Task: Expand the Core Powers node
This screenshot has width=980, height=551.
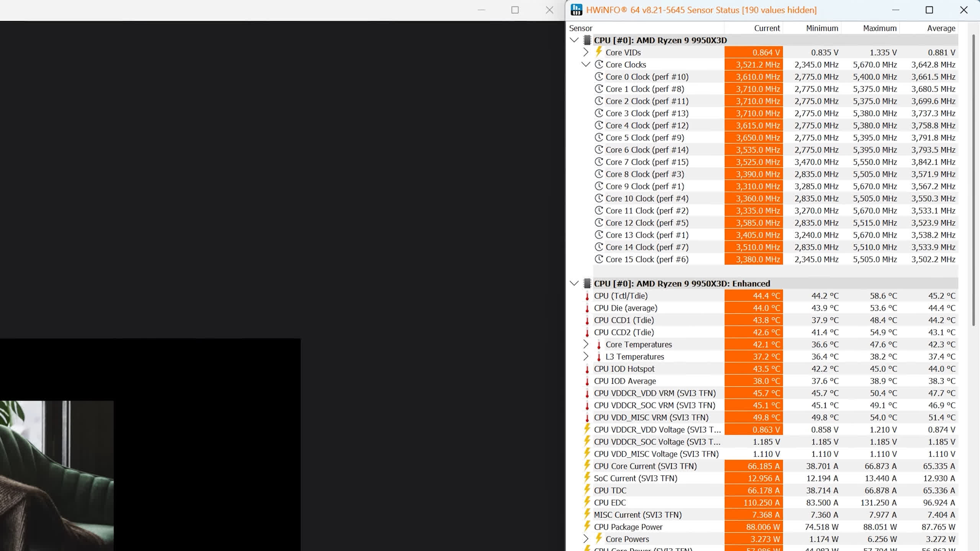Action: pos(586,539)
